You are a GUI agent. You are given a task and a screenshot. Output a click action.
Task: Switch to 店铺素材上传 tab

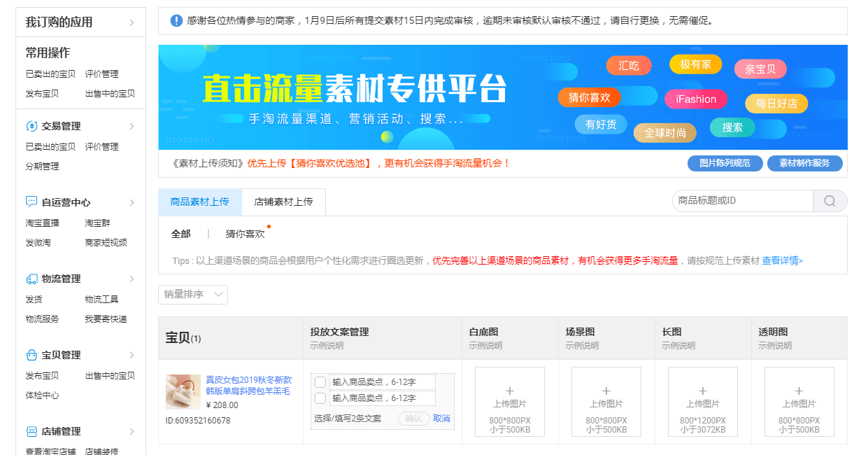point(283,202)
